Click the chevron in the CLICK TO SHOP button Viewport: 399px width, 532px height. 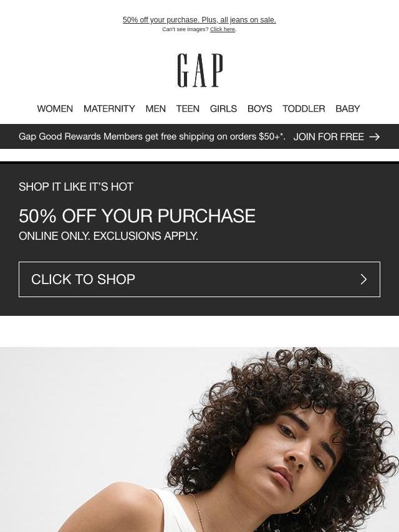[x=363, y=279]
